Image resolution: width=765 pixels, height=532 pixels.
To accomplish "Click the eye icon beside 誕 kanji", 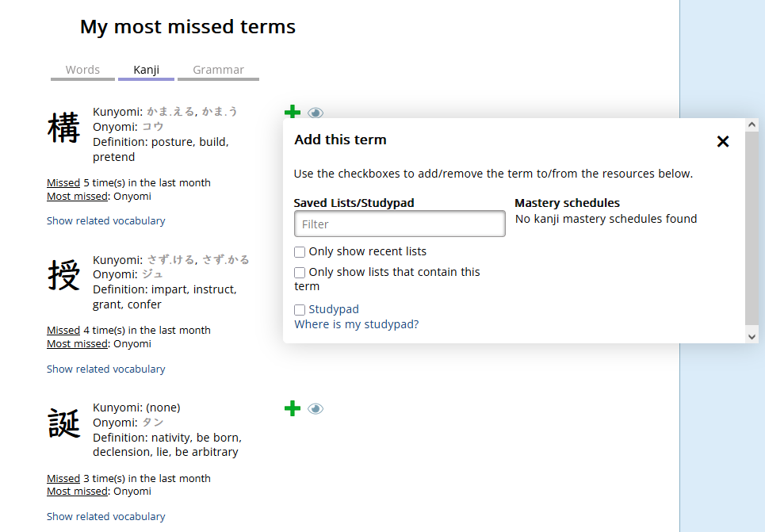I will pos(316,408).
